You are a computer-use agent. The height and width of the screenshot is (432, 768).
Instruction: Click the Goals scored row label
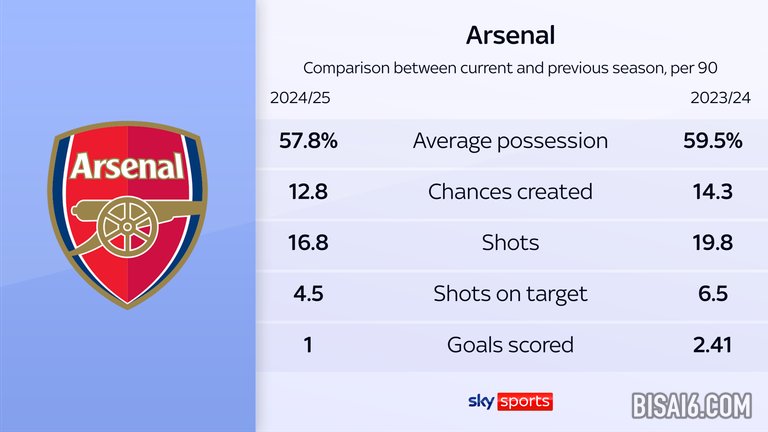(510, 345)
